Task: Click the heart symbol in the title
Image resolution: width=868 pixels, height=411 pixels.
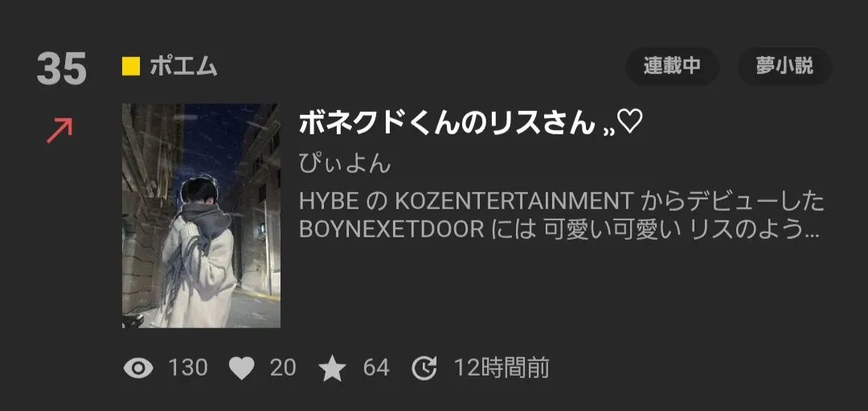Action: pyautogui.click(x=629, y=122)
